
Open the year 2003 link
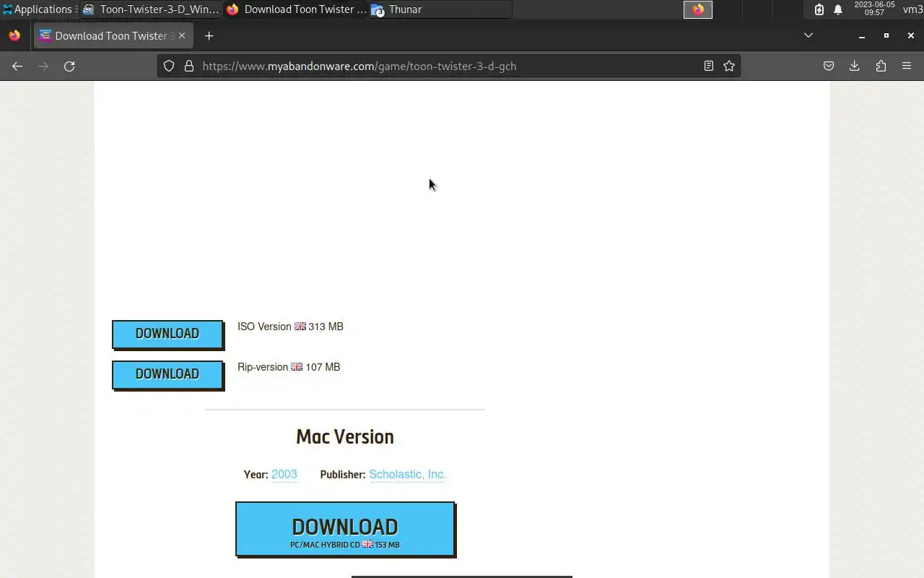pos(284,474)
